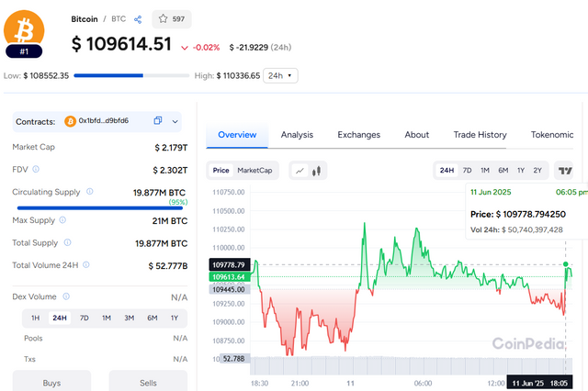Set chart range to 2Y

(x=537, y=171)
